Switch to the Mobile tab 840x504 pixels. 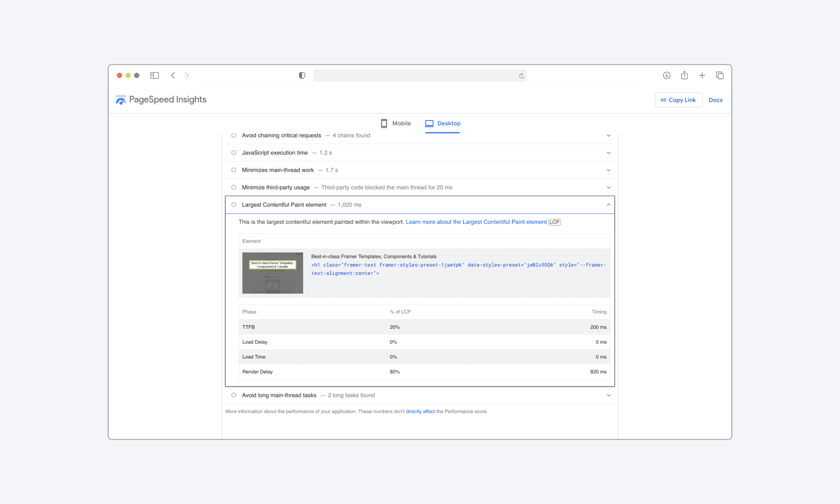point(396,123)
